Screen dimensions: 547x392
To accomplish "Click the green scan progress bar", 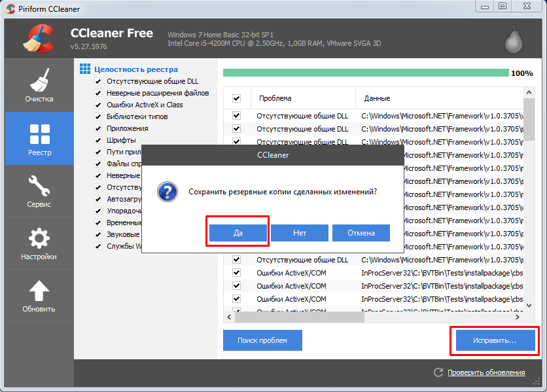I will (x=366, y=73).
